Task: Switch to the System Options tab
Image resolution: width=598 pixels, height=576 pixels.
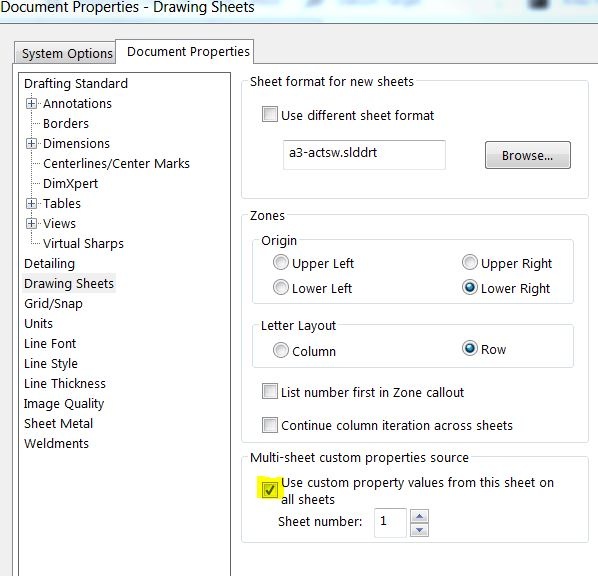Action: (x=65, y=53)
